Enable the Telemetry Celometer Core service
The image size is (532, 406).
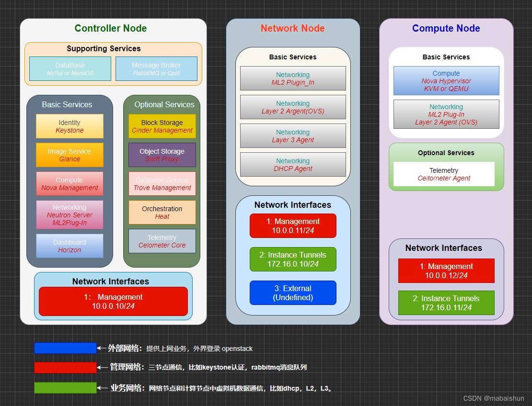(x=162, y=241)
